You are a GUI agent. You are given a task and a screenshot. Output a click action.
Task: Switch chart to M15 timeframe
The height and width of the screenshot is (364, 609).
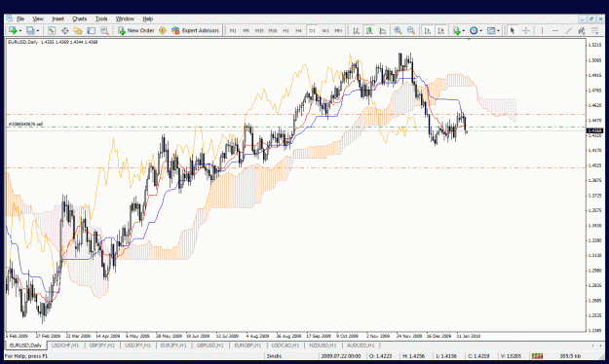click(259, 30)
